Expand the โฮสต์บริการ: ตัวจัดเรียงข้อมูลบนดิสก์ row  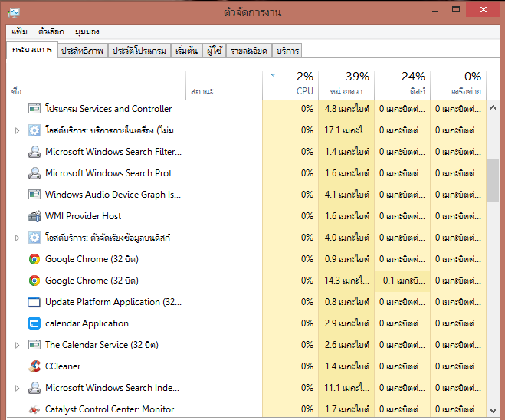click(x=17, y=238)
